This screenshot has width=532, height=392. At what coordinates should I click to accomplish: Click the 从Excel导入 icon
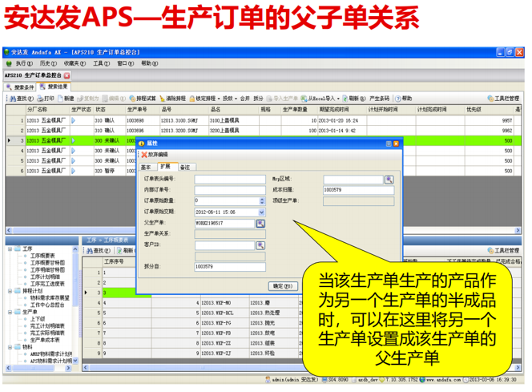(x=304, y=99)
